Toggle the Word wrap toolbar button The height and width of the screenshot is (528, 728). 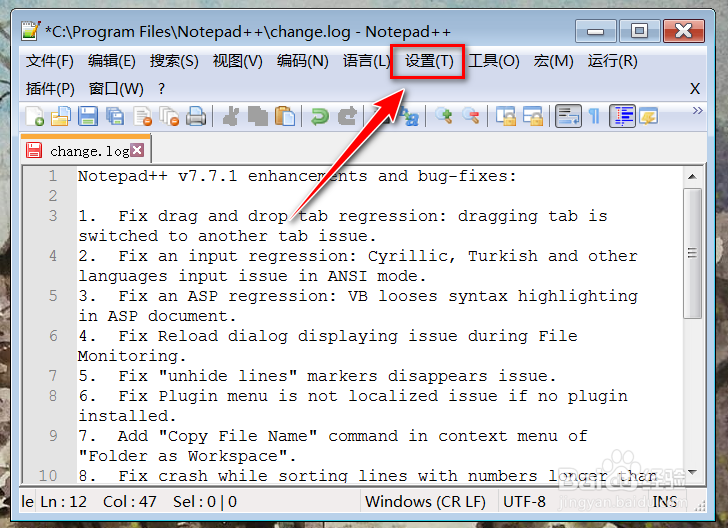568,116
